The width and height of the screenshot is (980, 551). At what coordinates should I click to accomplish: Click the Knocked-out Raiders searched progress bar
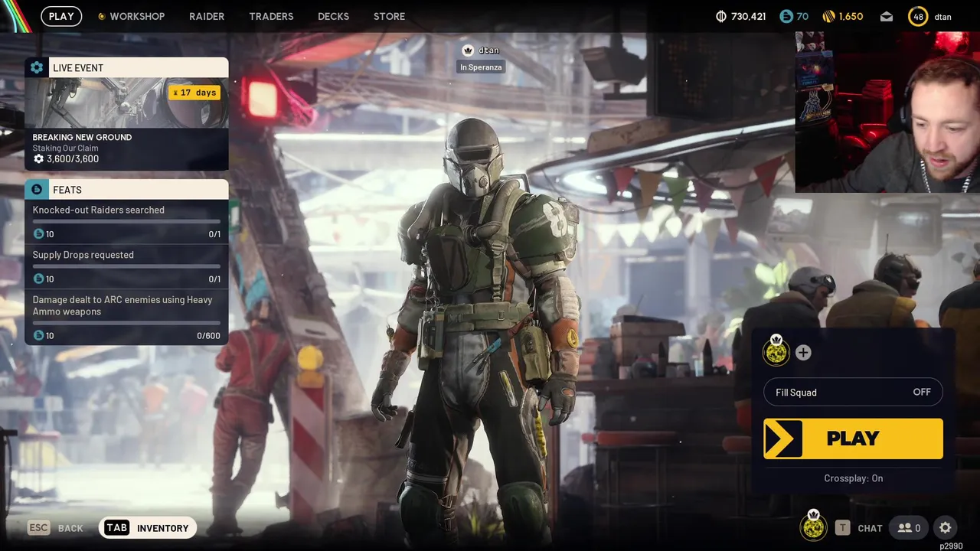(x=126, y=221)
